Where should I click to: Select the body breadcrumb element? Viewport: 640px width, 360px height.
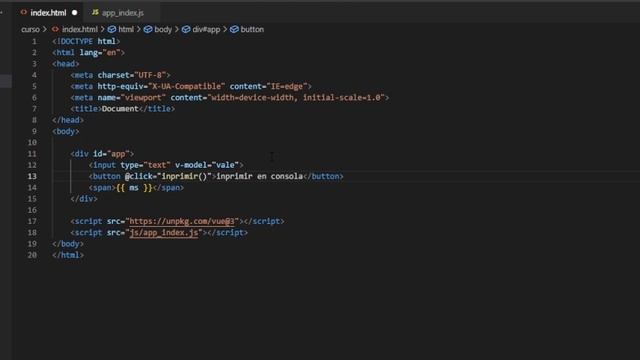click(x=163, y=29)
